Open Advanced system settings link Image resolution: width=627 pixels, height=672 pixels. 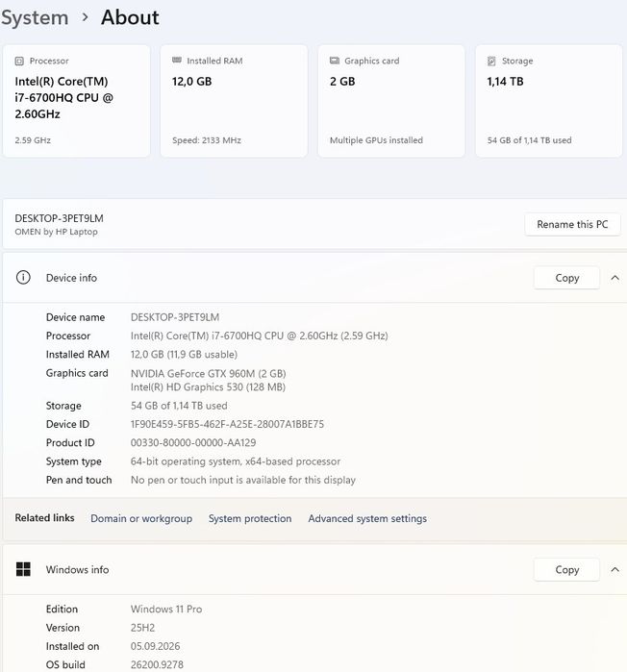(x=367, y=518)
